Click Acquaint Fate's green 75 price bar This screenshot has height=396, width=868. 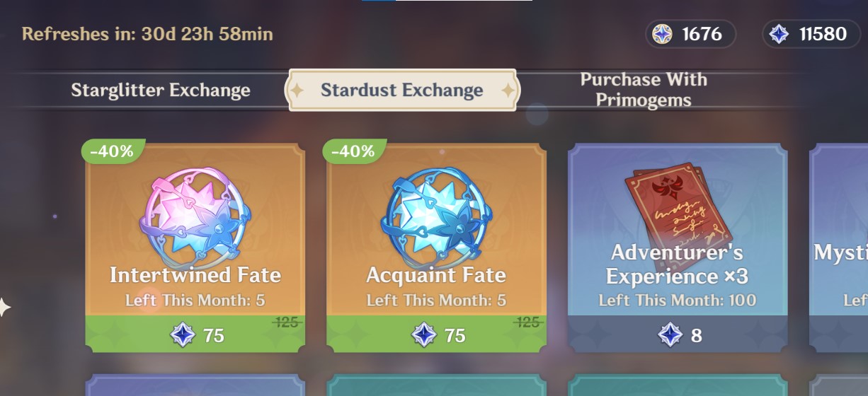pos(436,334)
